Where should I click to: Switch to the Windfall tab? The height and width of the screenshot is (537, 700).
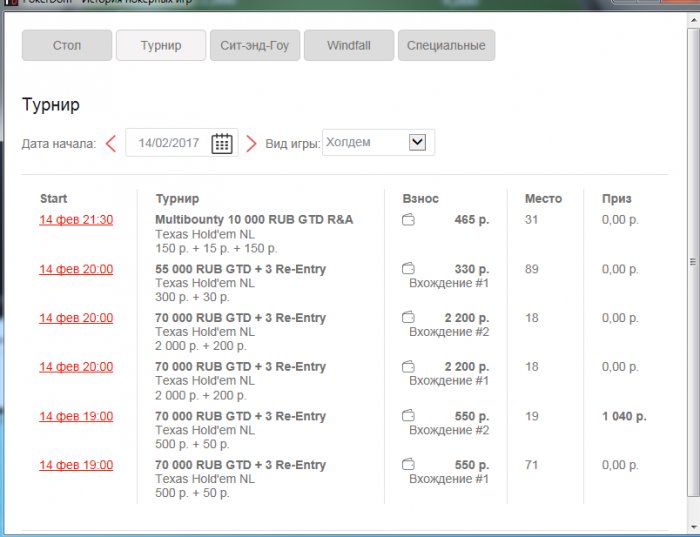click(349, 45)
